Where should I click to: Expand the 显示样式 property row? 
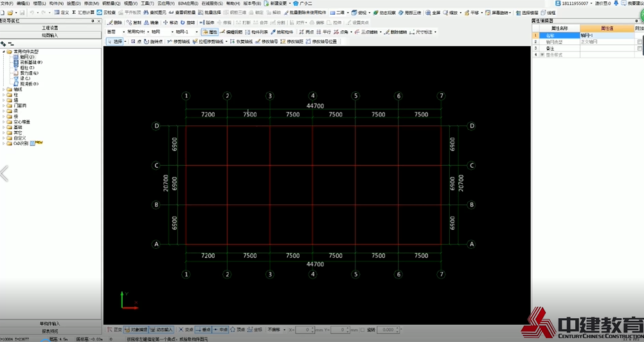(x=542, y=55)
